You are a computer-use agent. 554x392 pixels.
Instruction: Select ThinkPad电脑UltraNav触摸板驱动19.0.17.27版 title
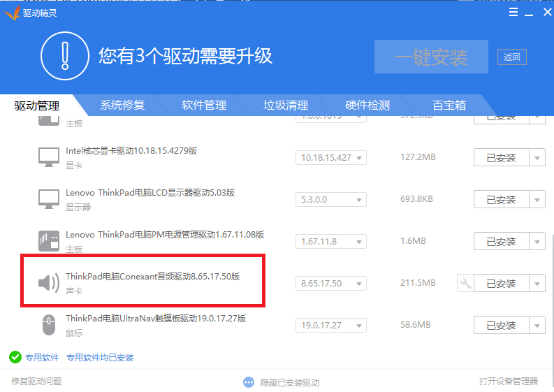point(156,319)
